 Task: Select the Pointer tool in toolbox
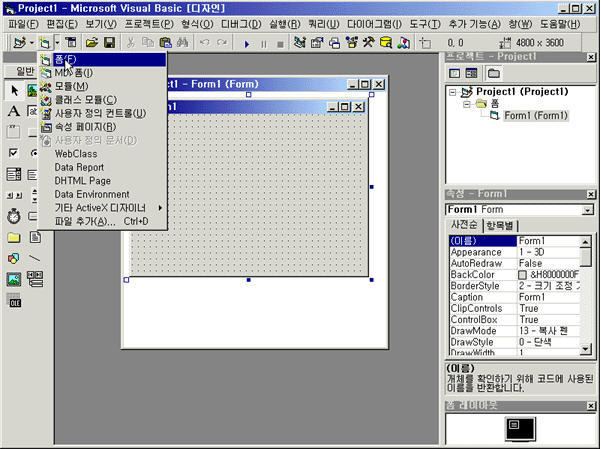[x=14, y=91]
